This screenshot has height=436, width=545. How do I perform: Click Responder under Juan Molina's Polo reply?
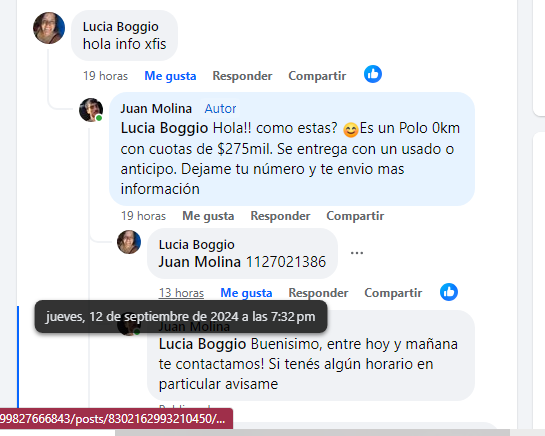(x=280, y=216)
